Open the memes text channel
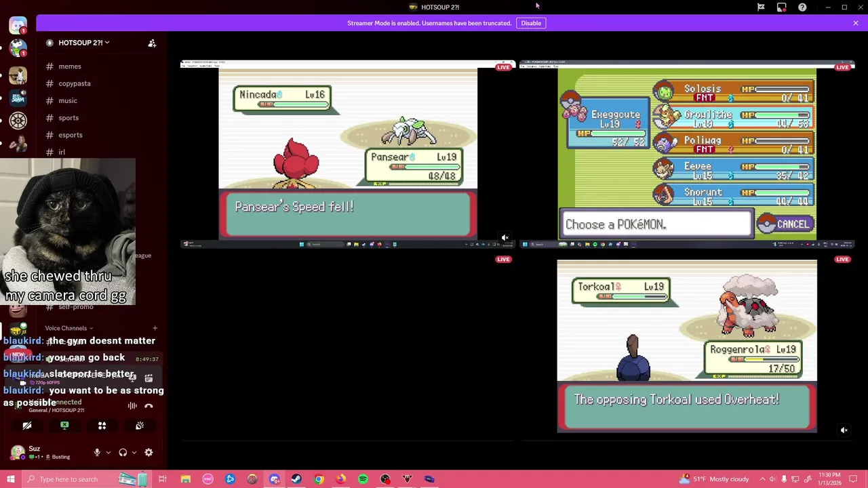The width and height of the screenshot is (868, 488). (x=70, y=66)
